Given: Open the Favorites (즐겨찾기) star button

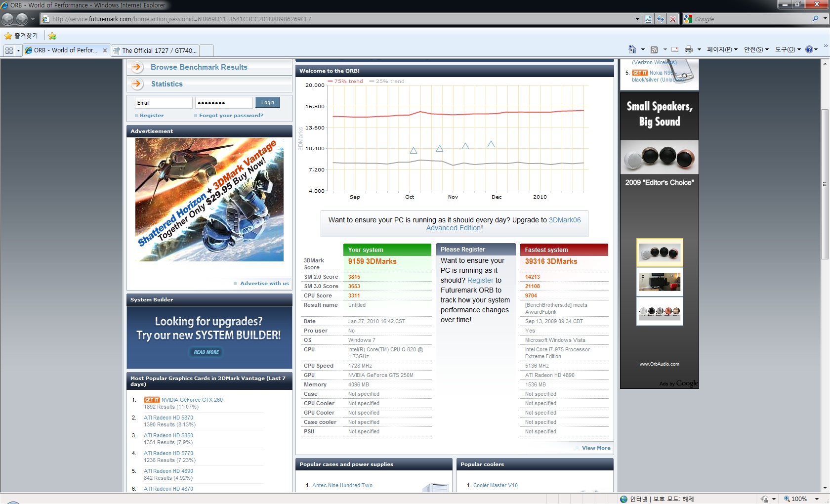Looking at the screenshot, I should (21, 36).
